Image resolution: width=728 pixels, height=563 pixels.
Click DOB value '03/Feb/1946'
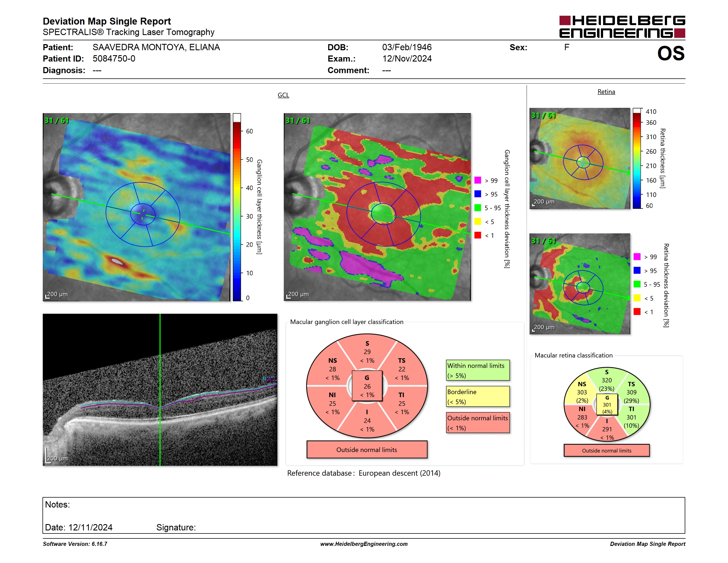[x=407, y=47]
